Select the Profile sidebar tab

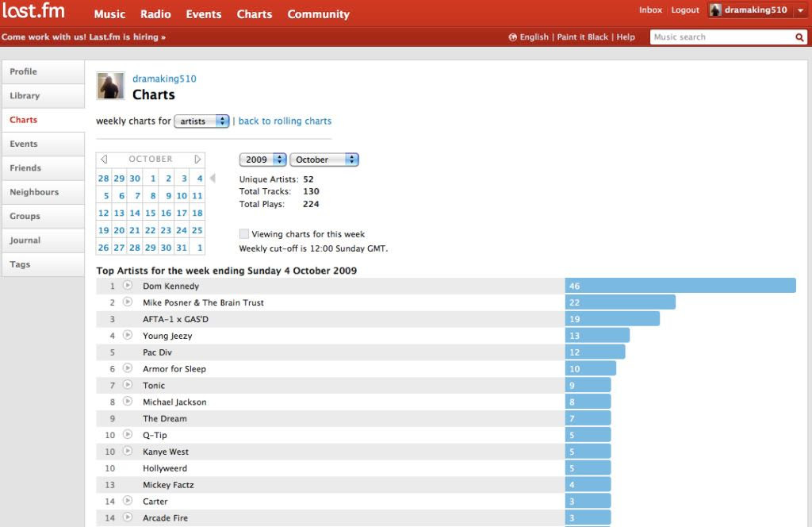coord(44,71)
